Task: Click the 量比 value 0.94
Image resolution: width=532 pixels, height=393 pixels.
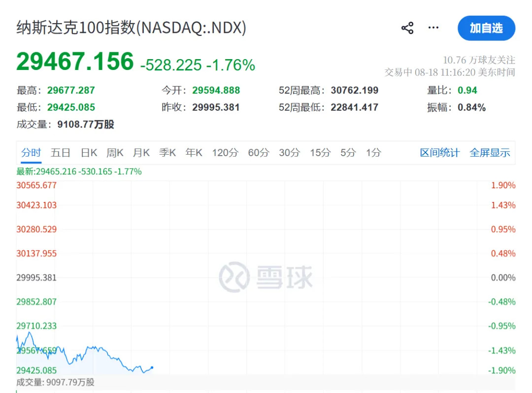Action: (x=467, y=90)
